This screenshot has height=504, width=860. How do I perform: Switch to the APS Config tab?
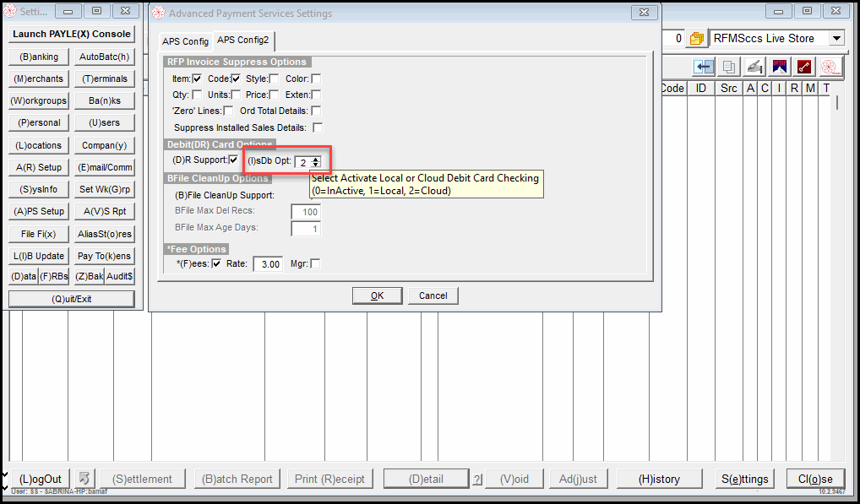click(x=185, y=41)
